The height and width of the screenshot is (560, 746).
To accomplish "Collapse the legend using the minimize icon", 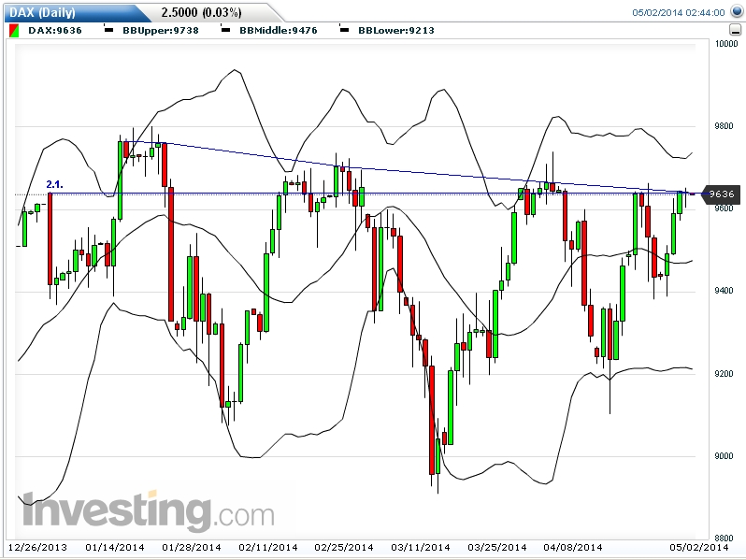I will [735, 31].
